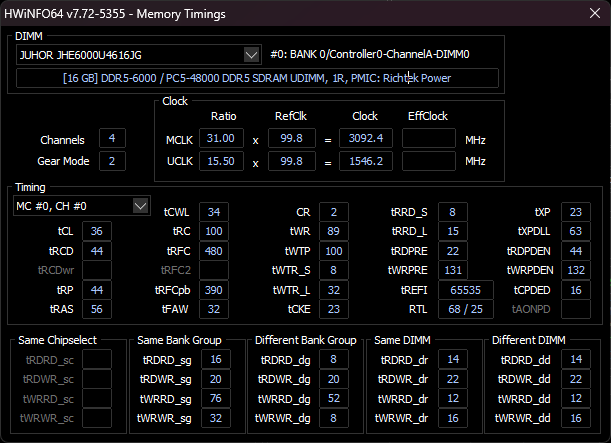Click the empty MCLK EffClock field
The height and width of the screenshot is (443, 611).
click(428, 138)
